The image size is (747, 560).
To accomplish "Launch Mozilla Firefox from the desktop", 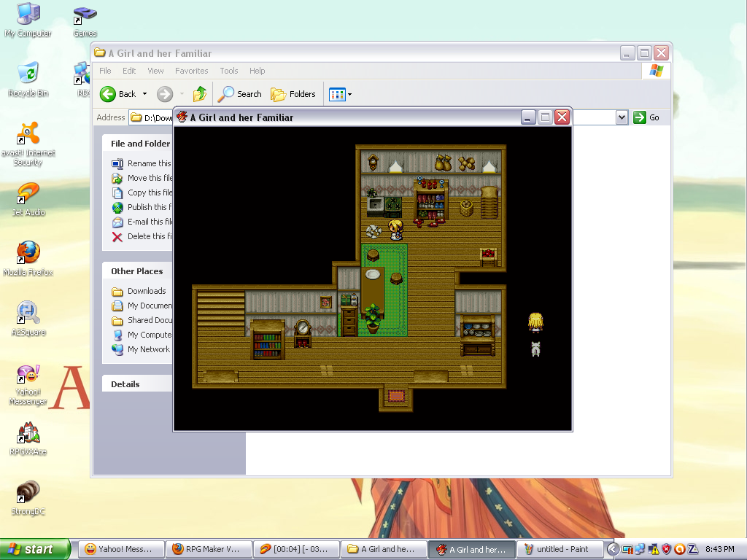I will tap(28, 254).
